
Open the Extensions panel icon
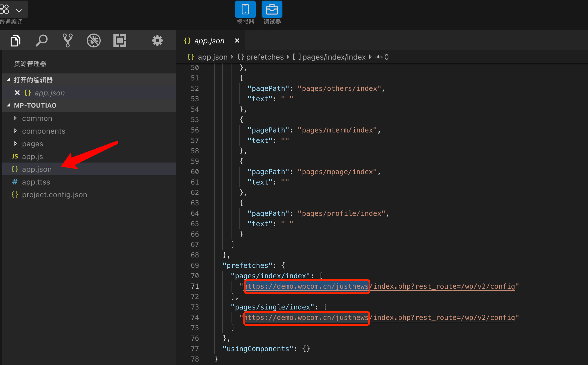[120, 40]
